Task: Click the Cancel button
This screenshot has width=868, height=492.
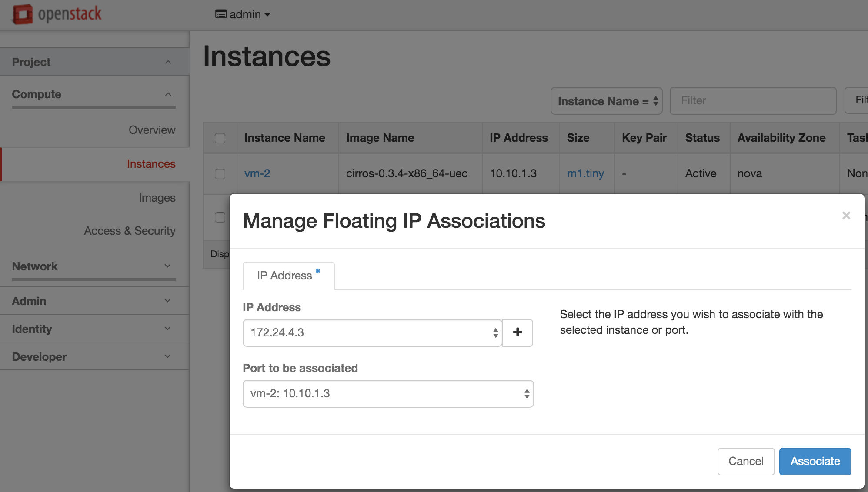Action: tap(745, 461)
